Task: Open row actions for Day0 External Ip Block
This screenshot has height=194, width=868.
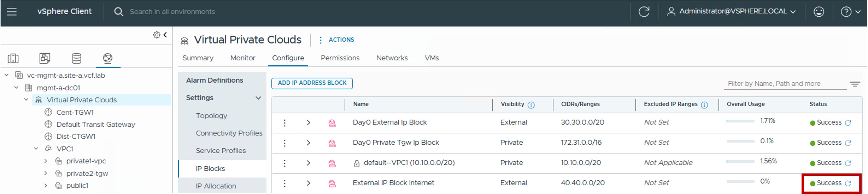Action: [285, 123]
